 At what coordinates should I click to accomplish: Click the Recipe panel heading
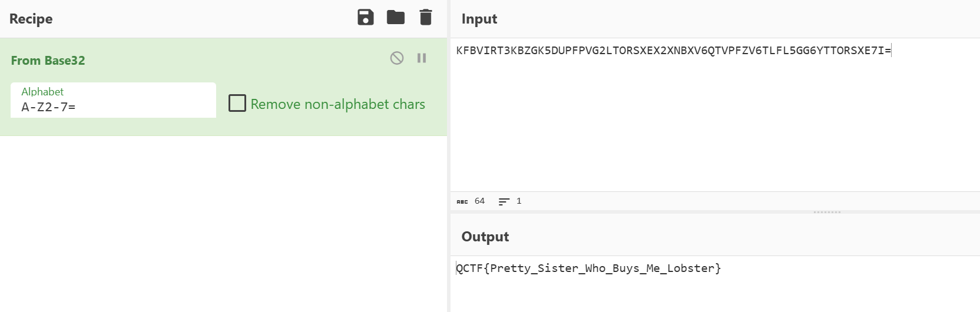31,19
